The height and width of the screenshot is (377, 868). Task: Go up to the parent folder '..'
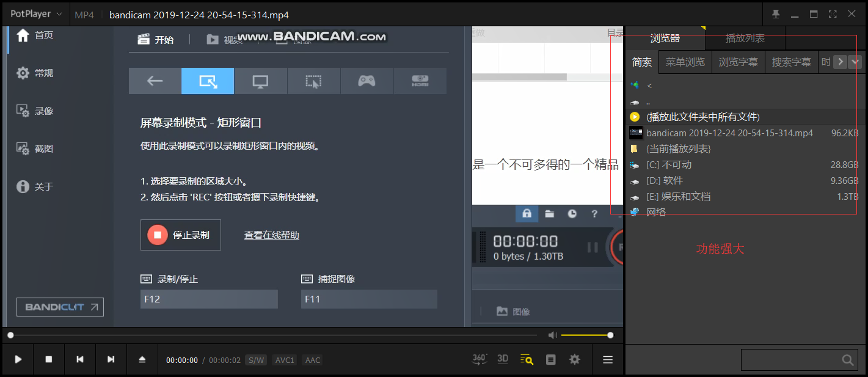tap(745, 102)
